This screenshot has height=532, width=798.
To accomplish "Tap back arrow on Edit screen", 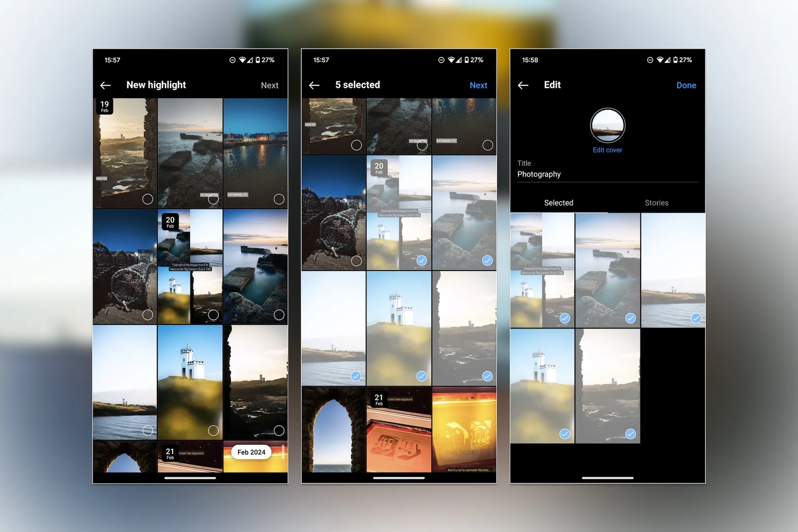I will coord(523,85).
